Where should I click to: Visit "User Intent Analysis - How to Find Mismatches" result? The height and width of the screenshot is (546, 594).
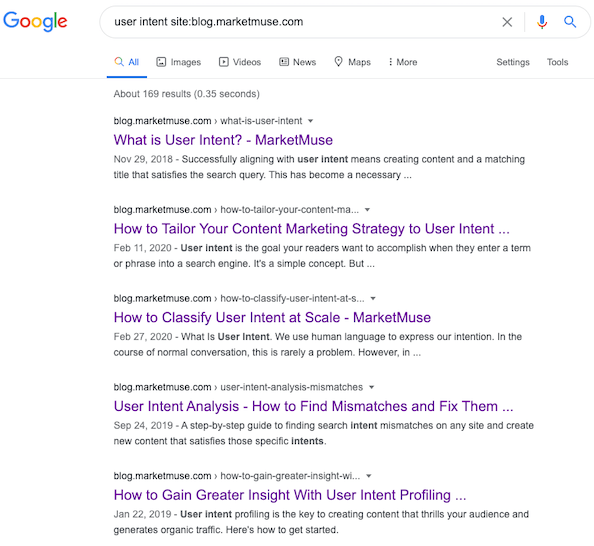coord(313,406)
